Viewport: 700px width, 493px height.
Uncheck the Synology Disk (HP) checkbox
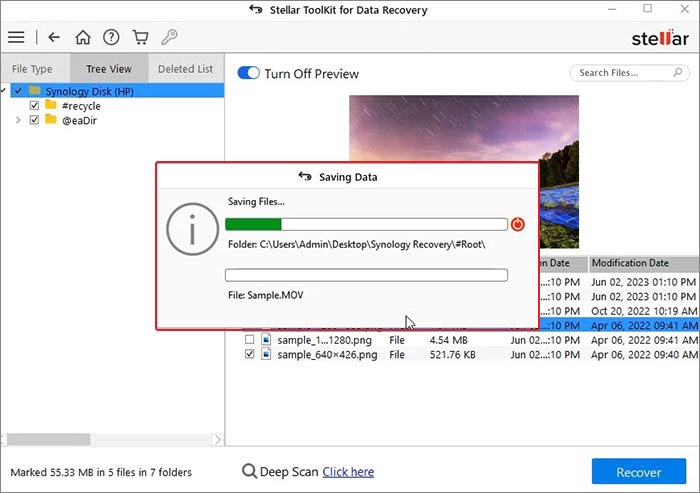tap(18, 91)
